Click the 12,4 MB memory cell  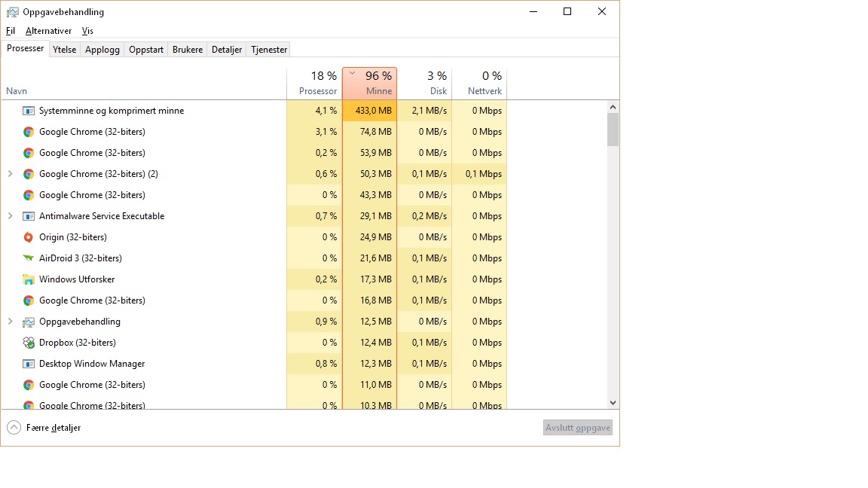coord(370,343)
